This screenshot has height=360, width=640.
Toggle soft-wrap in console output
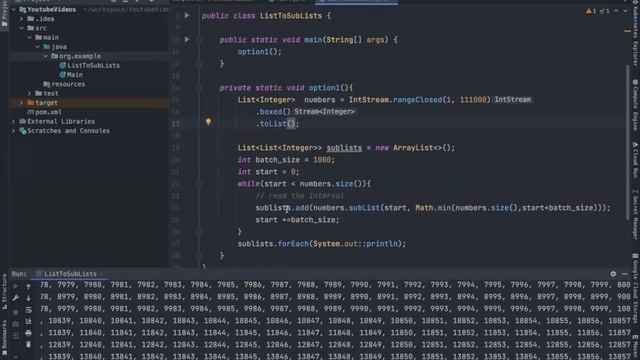pyautogui.click(x=28, y=310)
